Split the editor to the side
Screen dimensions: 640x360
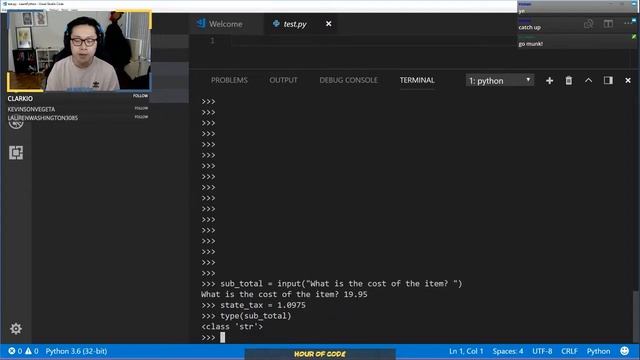click(608, 24)
